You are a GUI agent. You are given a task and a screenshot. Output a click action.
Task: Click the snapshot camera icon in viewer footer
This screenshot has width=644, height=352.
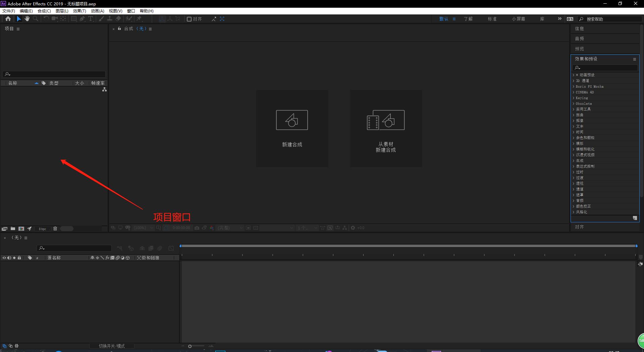pos(197,228)
